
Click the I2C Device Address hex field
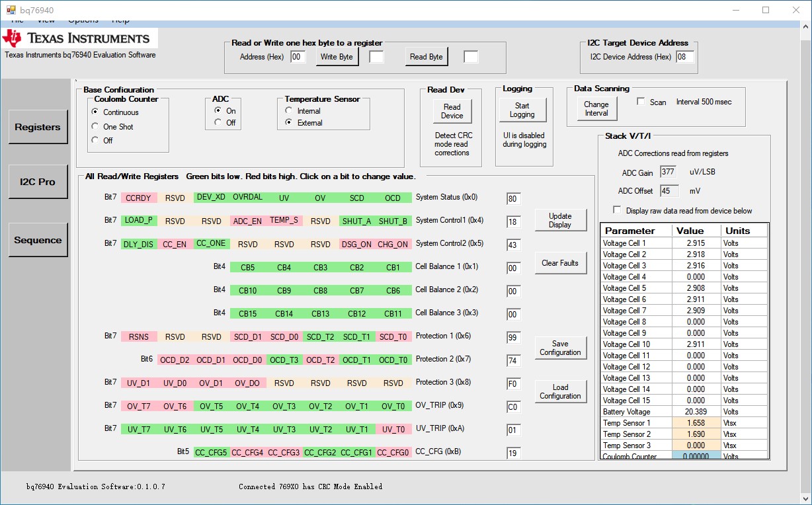(x=684, y=57)
